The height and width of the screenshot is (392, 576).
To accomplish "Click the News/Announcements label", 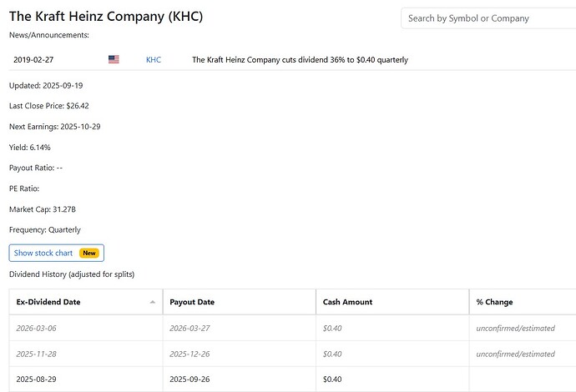I will [49, 35].
